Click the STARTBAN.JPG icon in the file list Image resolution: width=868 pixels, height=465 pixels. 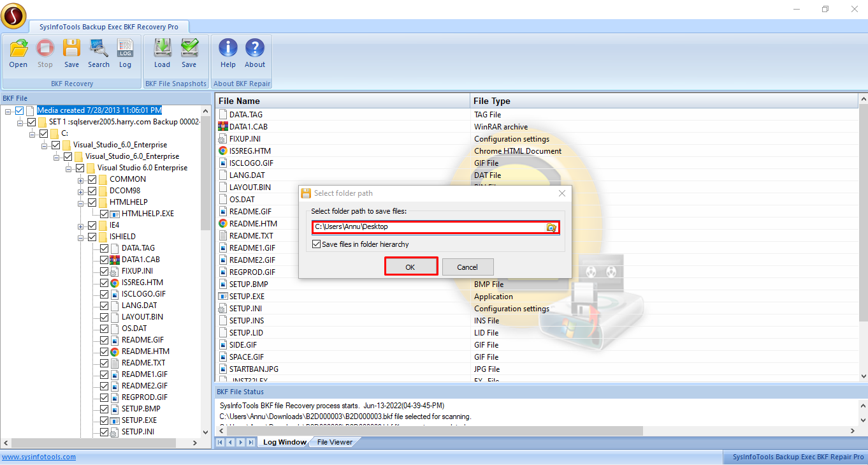(223, 369)
